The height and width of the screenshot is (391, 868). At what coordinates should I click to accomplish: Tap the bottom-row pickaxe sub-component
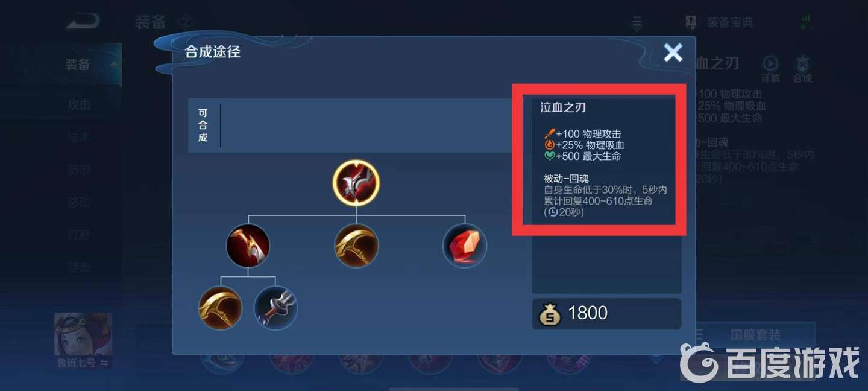(220, 308)
